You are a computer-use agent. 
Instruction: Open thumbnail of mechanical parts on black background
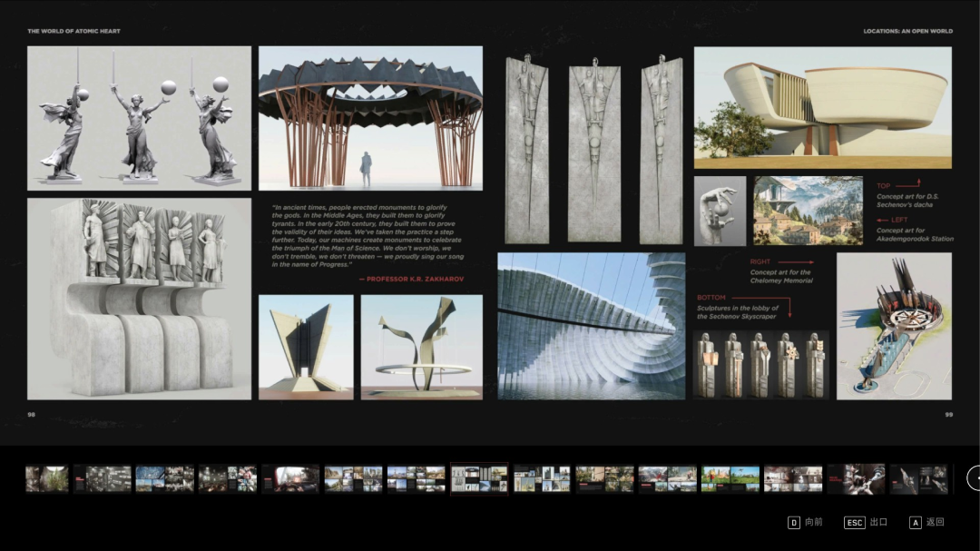(x=918, y=479)
